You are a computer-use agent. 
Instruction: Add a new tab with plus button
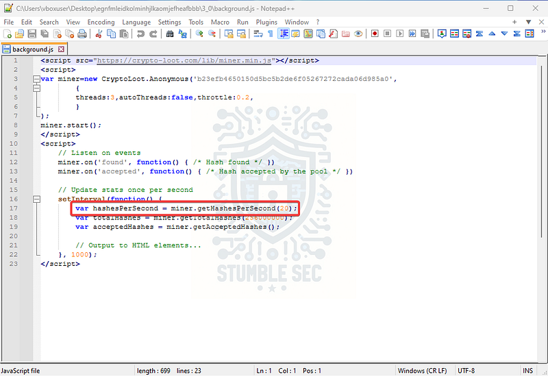point(514,22)
